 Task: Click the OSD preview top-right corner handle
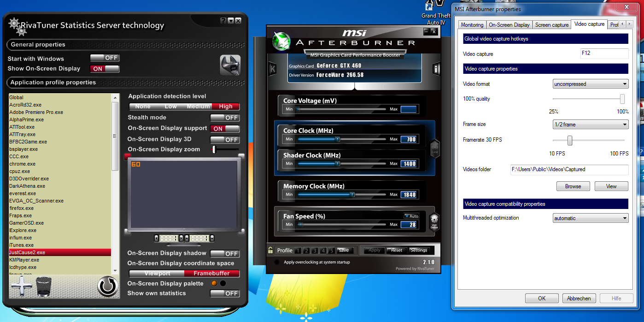point(241,156)
